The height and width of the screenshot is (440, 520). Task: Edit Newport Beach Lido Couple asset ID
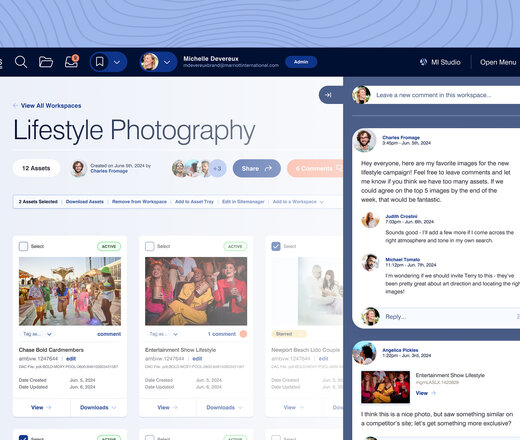(x=323, y=359)
